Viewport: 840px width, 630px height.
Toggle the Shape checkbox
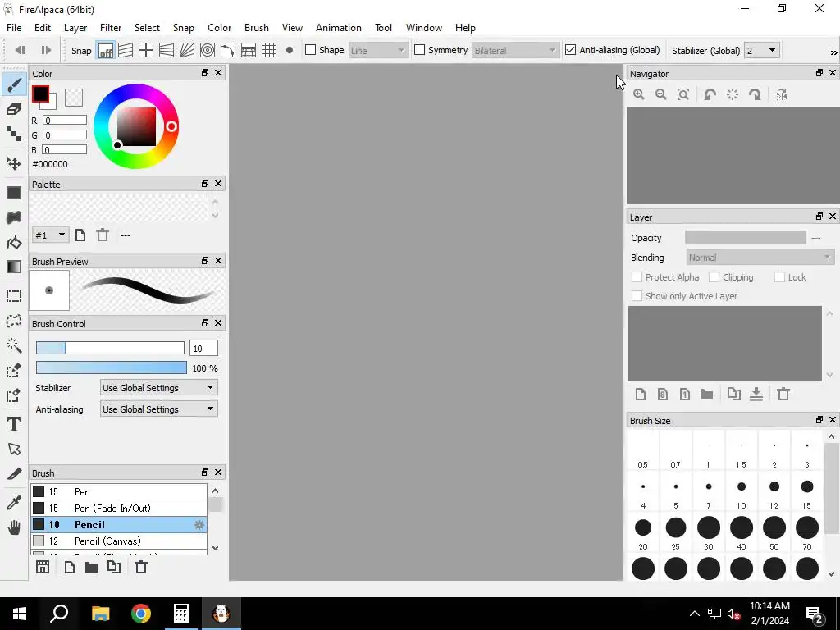(x=310, y=50)
